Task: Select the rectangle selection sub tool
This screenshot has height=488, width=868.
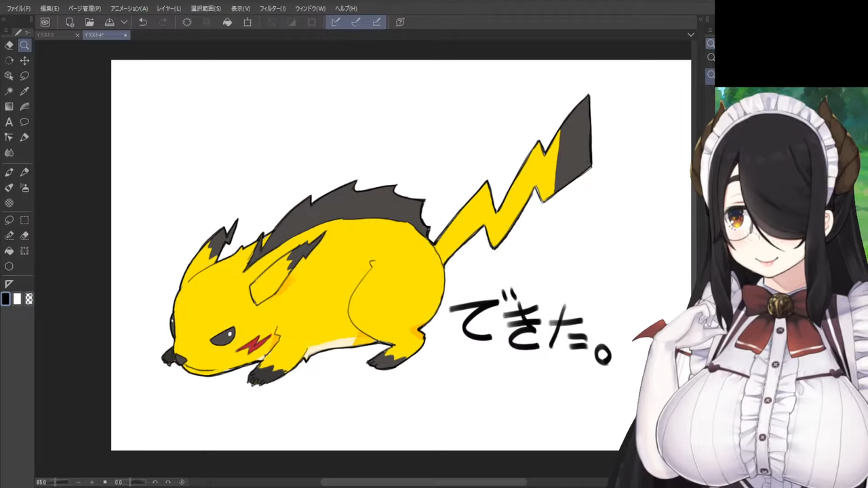Action: click(x=24, y=220)
